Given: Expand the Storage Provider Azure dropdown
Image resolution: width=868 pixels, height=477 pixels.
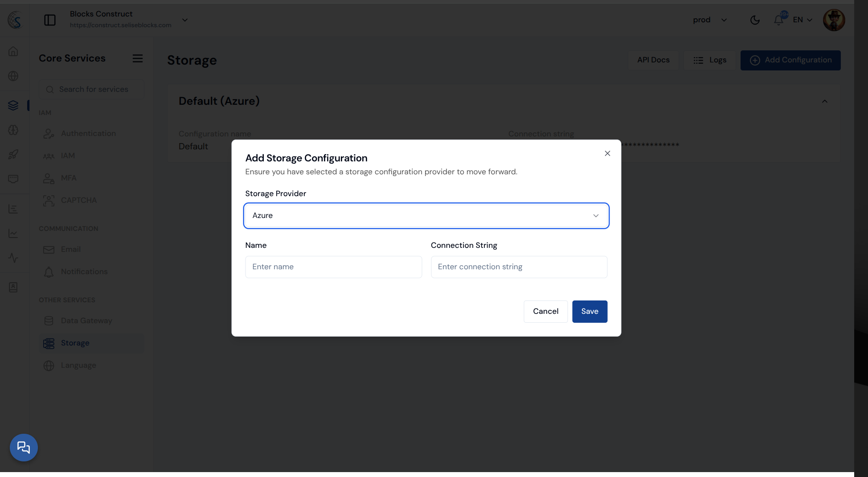Looking at the screenshot, I should click(x=426, y=216).
